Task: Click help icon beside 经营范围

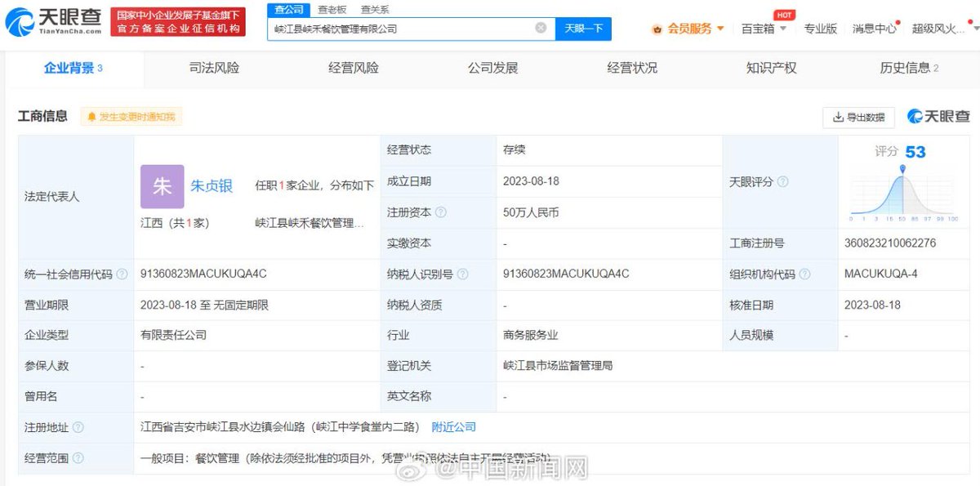Action: click(x=78, y=458)
